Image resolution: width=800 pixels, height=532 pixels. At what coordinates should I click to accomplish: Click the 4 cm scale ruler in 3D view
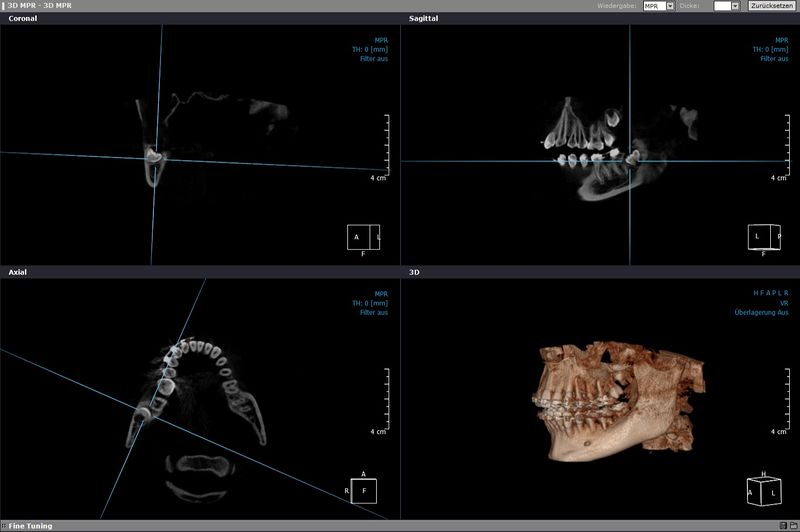pos(785,401)
